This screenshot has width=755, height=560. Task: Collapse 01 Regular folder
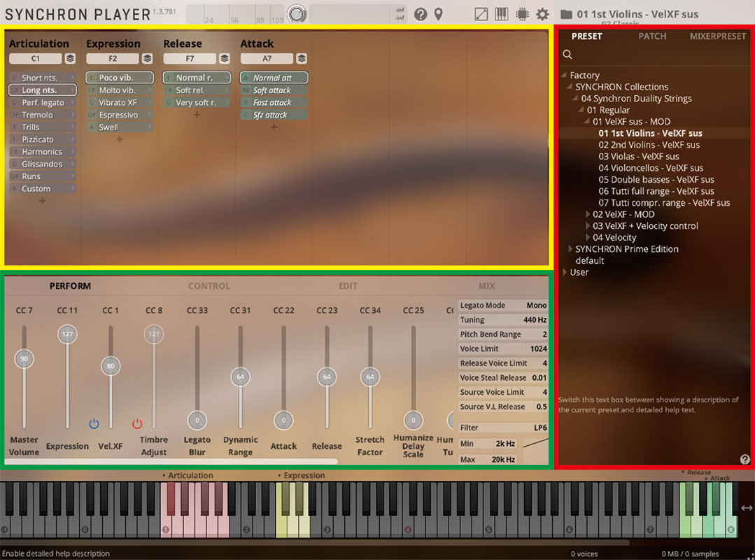pyautogui.click(x=581, y=110)
